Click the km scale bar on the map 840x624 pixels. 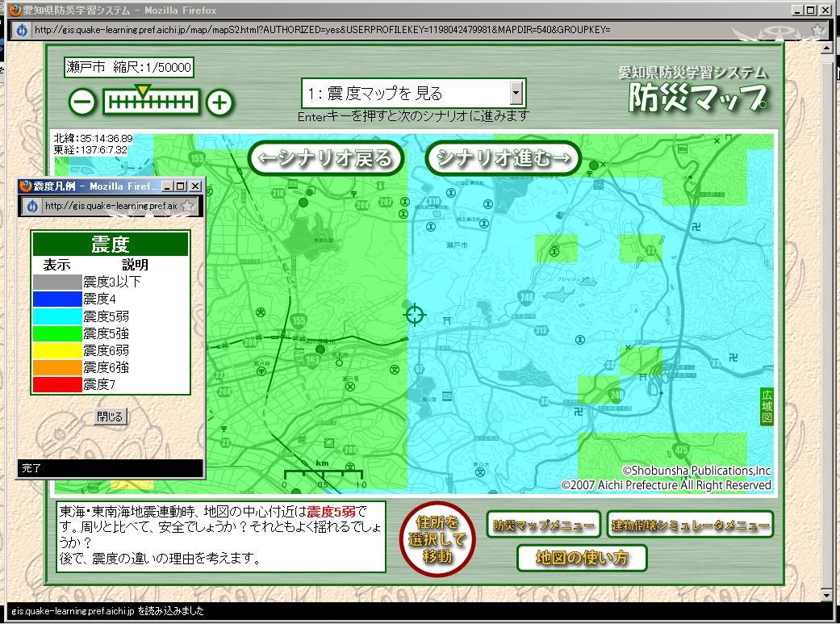(323, 475)
